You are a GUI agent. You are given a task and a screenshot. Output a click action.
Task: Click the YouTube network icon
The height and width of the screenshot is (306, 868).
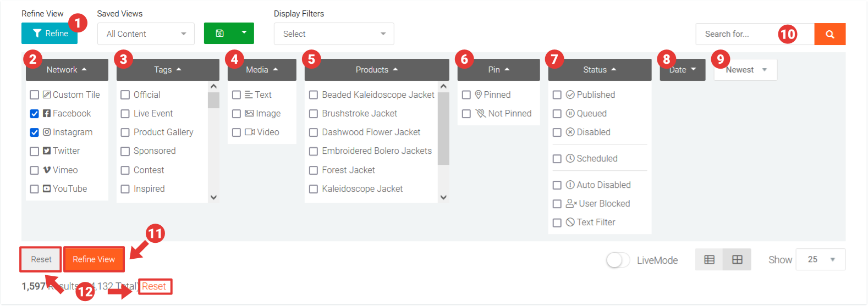pos(47,188)
